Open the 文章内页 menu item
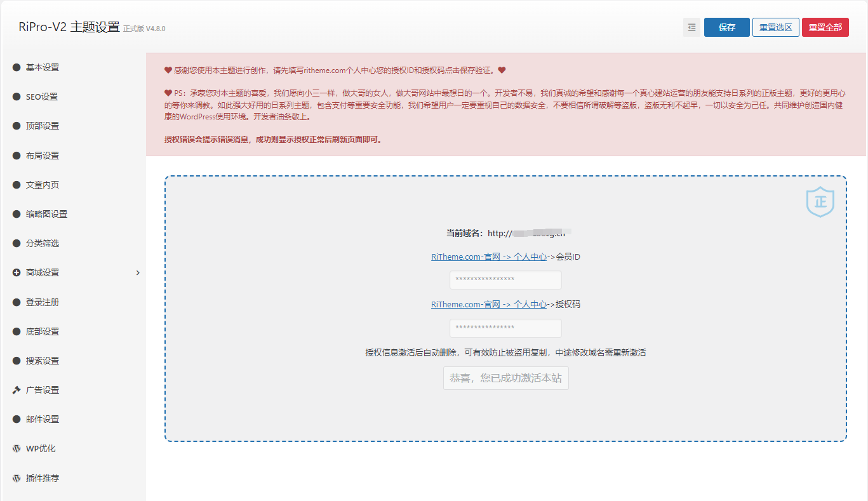The image size is (868, 501). (73, 185)
